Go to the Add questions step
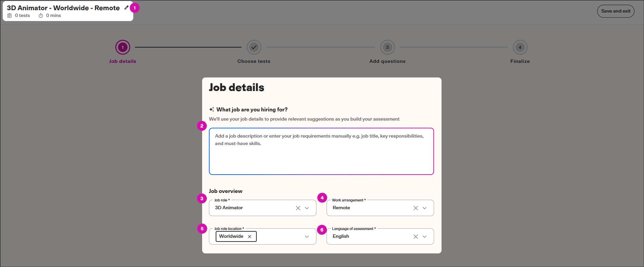Image resolution: width=644 pixels, height=267 pixels. coord(387,47)
